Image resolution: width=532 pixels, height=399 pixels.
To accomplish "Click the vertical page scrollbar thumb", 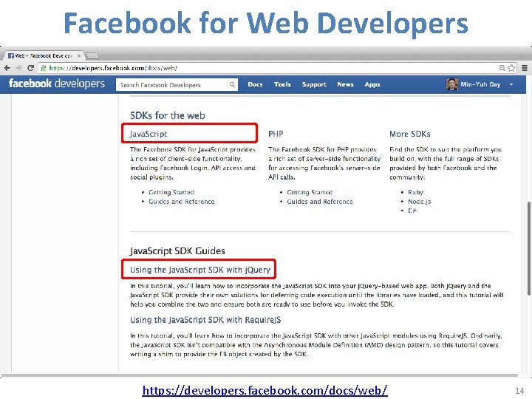I will 528,248.
